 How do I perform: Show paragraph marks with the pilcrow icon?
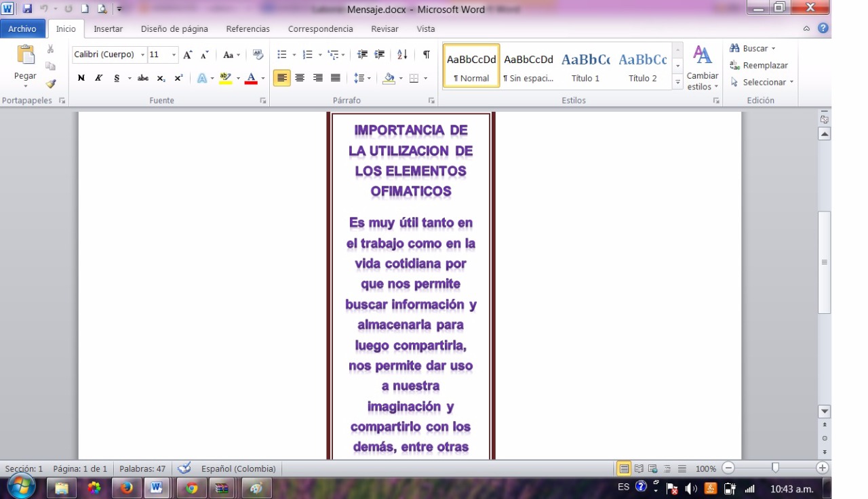click(426, 55)
